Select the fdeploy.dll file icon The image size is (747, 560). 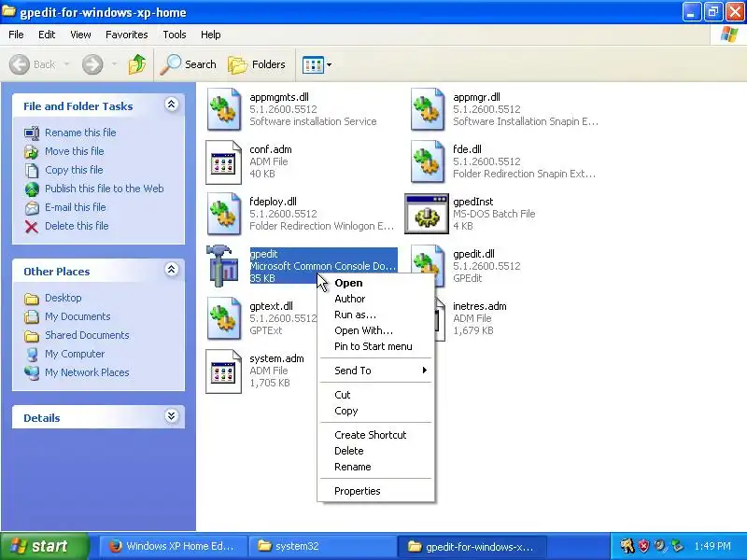click(223, 214)
